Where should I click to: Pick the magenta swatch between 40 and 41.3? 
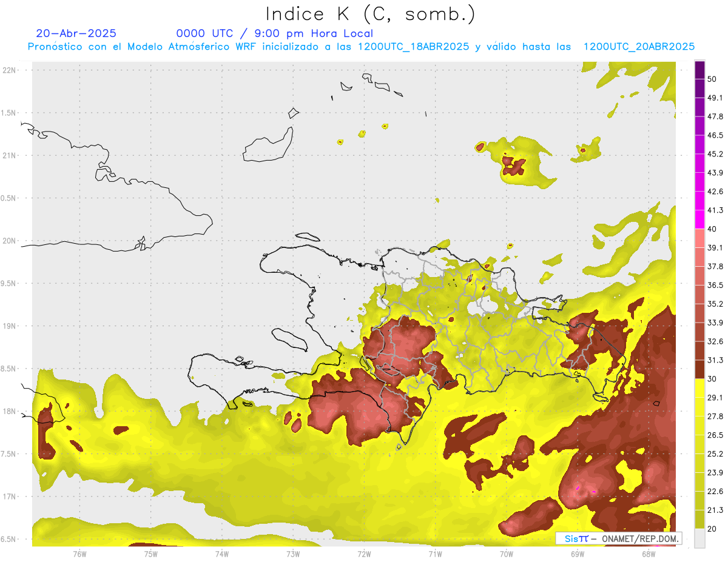point(699,219)
